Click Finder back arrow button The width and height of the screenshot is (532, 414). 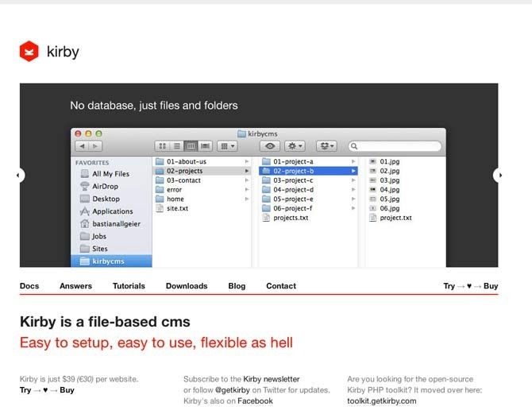pos(82,146)
